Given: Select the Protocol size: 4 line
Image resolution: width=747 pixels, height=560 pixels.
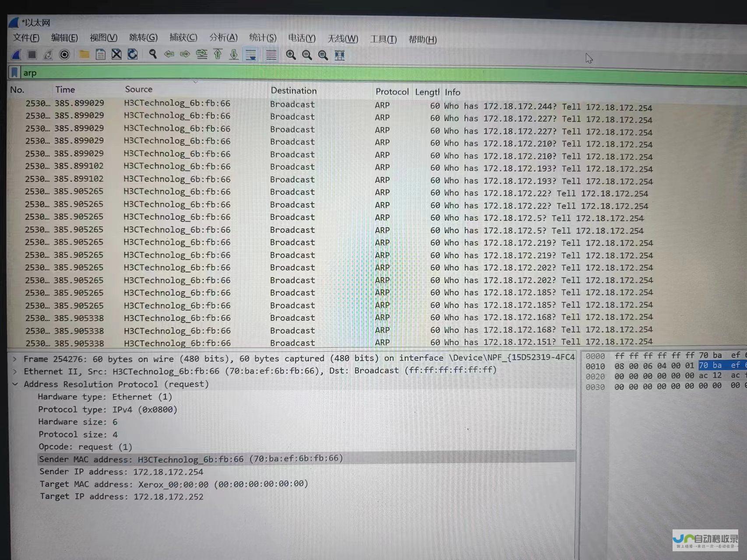Looking at the screenshot, I should point(78,434).
